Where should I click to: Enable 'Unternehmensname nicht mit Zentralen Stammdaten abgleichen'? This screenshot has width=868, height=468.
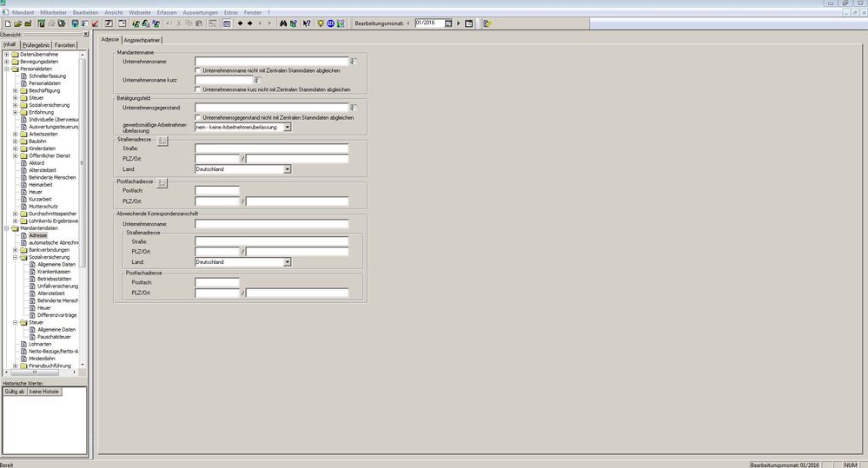198,70
